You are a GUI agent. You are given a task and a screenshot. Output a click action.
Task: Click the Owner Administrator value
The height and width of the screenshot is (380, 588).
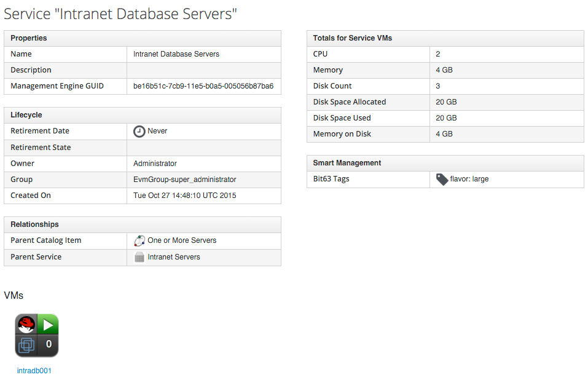click(x=155, y=164)
